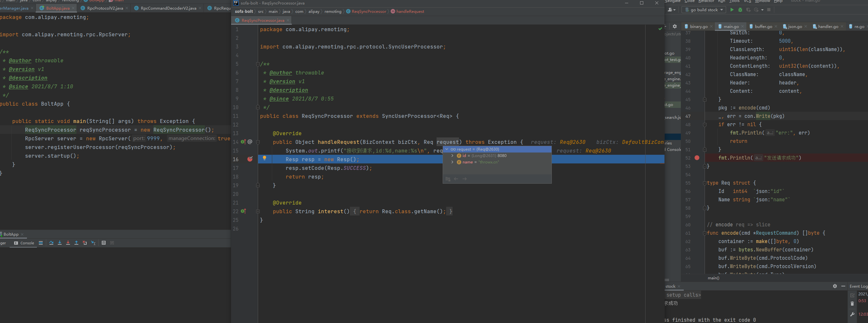Click the red Force Step Into arrow
This screenshot has width=868, height=323.
(x=68, y=243)
